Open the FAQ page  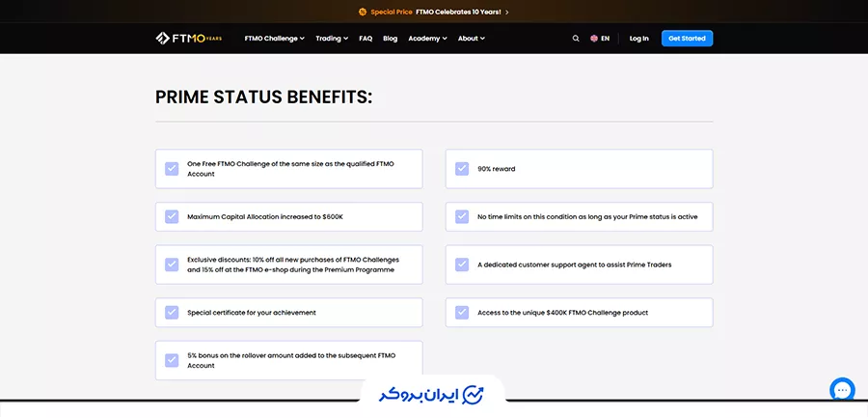tap(366, 39)
